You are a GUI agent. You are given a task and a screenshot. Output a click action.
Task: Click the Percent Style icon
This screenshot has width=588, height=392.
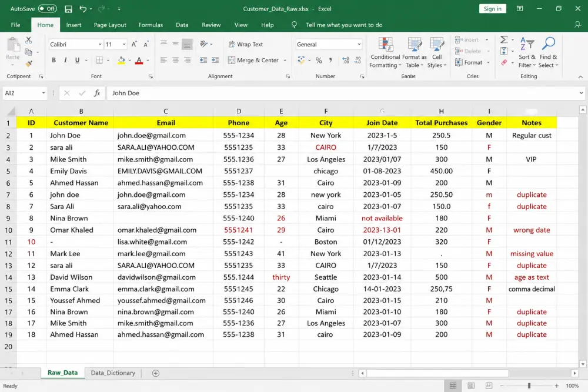click(x=319, y=61)
